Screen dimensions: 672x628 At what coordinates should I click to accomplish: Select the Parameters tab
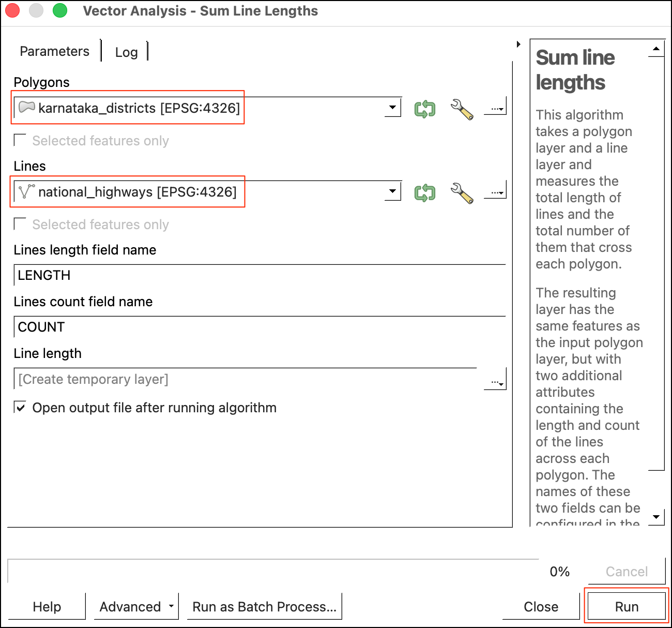click(54, 51)
